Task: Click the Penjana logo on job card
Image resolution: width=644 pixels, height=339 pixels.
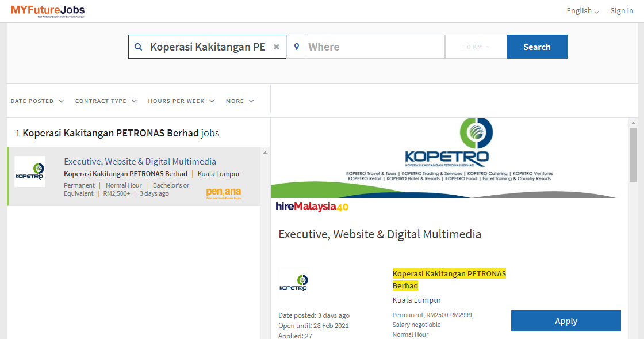Action: (224, 193)
